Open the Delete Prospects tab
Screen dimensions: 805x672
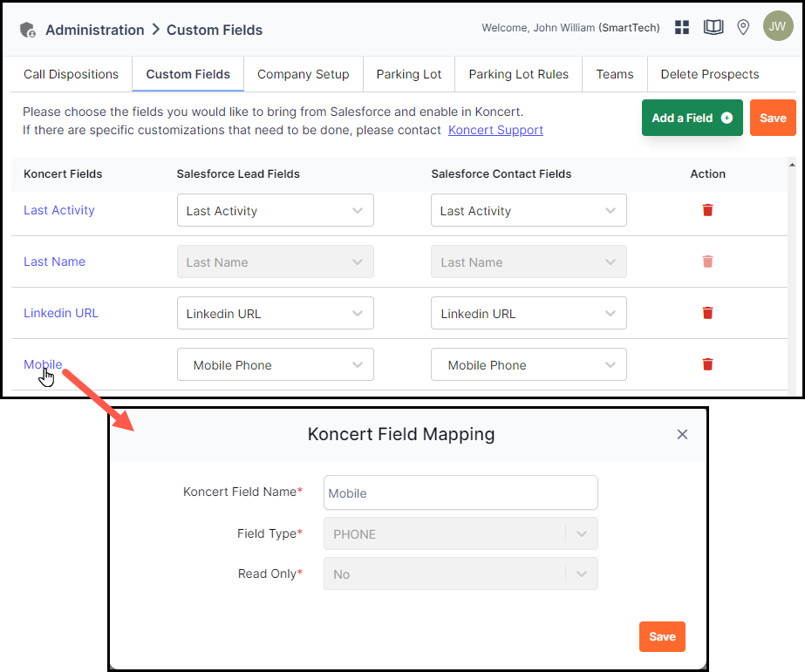(710, 74)
